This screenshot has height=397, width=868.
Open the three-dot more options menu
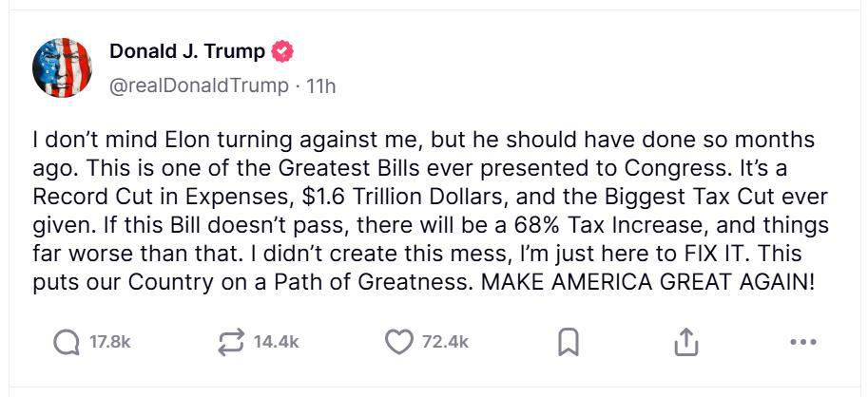tap(803, 343)
